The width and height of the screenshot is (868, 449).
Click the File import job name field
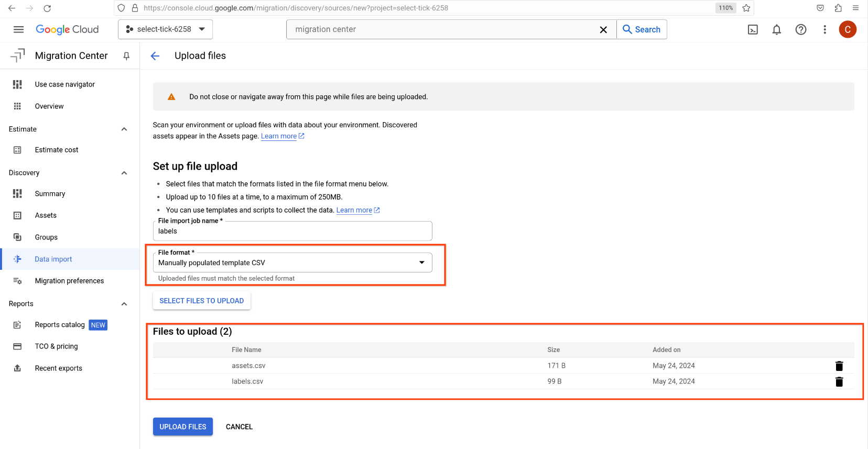[292, 231]
